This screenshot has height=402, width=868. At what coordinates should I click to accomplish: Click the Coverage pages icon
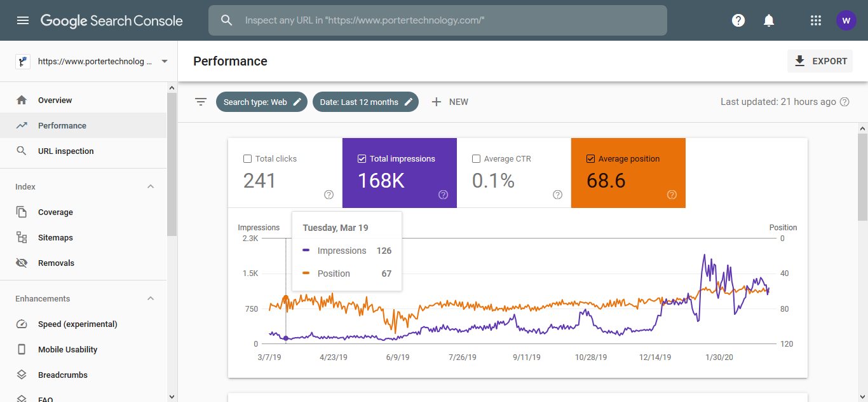(22, 212)
